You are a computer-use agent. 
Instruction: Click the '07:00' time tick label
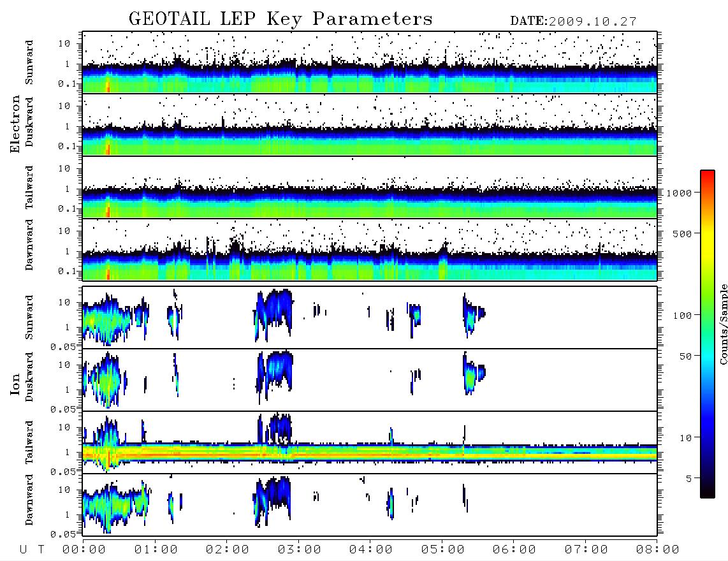[x=586, y=550]
